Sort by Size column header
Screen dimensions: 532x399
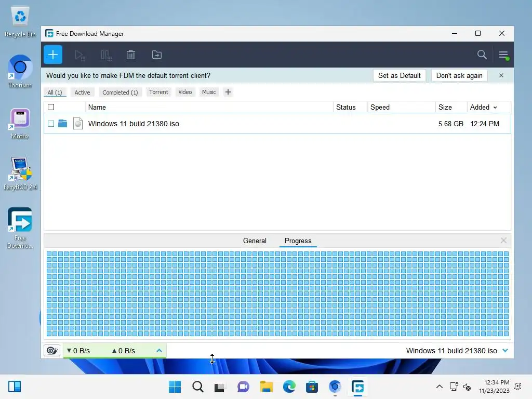[445, 107]
